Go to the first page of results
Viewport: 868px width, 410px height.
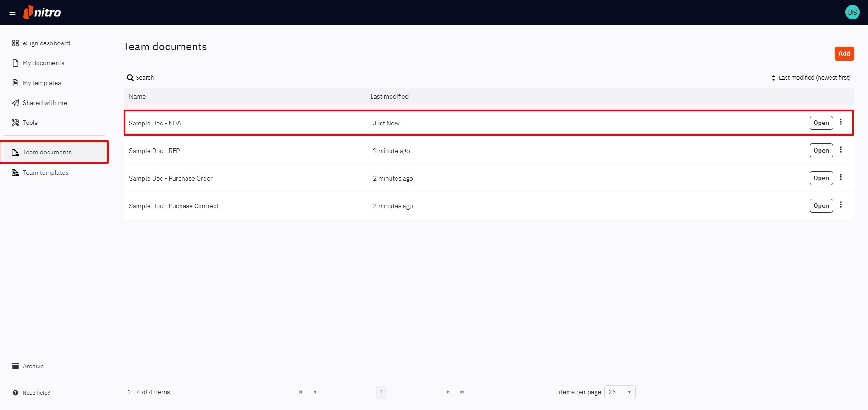300,392
